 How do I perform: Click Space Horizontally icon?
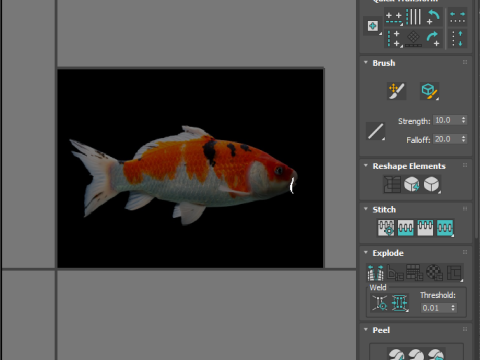pyautogui.click(x=457, y=17)
